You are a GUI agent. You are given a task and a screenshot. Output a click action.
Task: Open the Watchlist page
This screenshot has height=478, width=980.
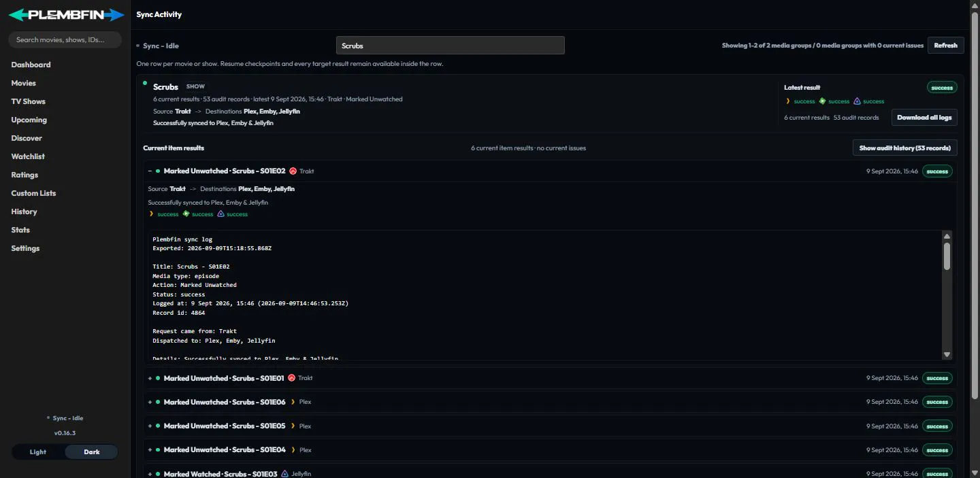point(28,156)
